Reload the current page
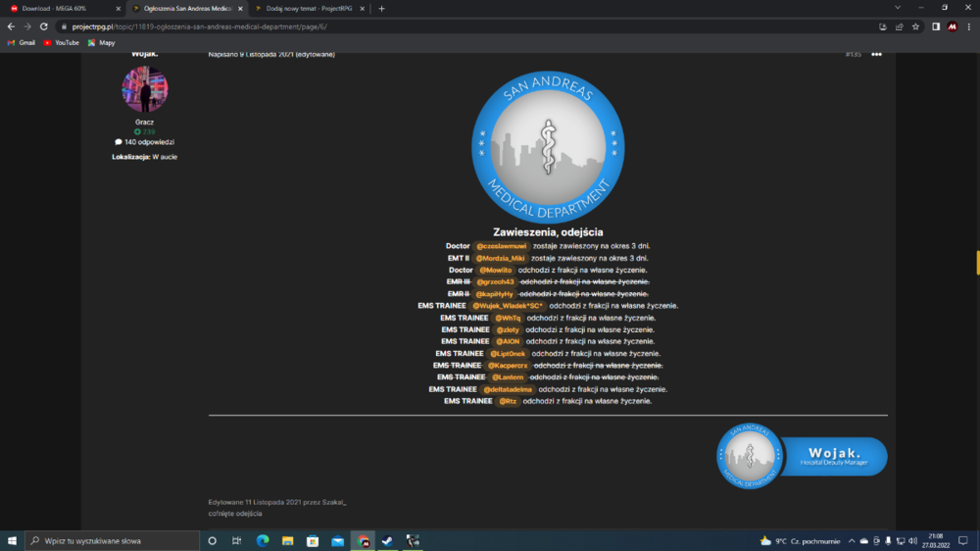980x551 pixels. click(x=44, y=26)
